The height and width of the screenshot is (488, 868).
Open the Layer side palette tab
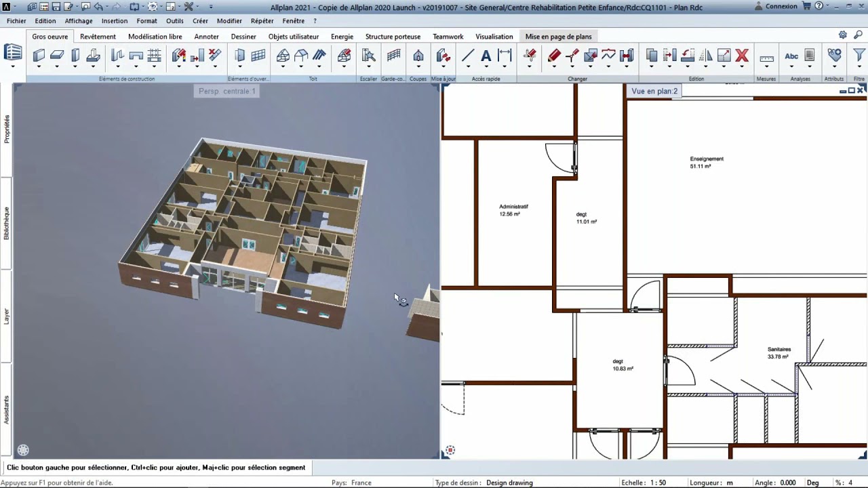7,316
